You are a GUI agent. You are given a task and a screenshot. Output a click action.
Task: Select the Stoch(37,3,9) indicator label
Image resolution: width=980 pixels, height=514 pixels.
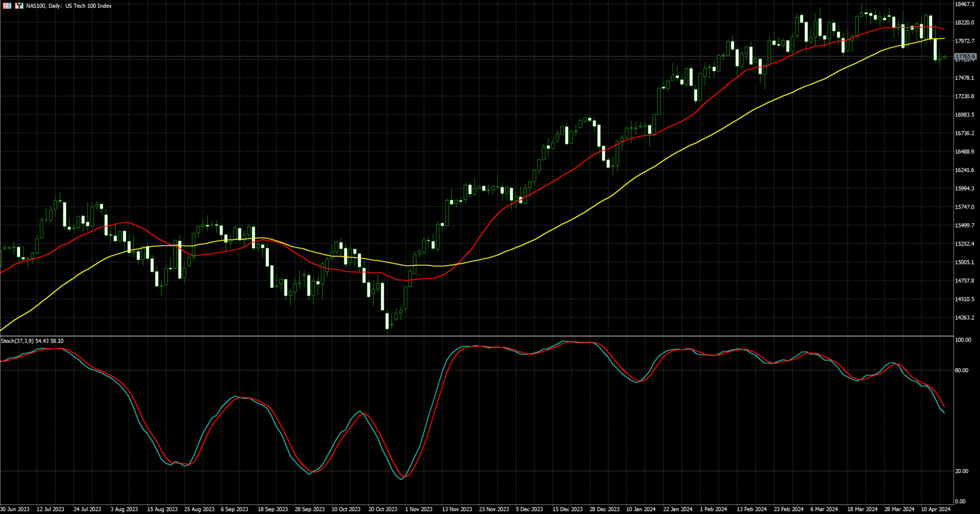32,341
